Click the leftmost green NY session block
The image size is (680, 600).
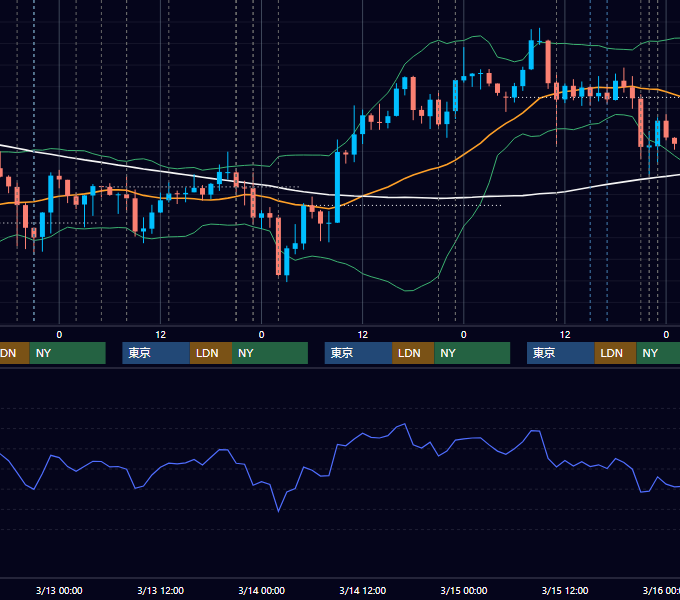click(68, 353)
